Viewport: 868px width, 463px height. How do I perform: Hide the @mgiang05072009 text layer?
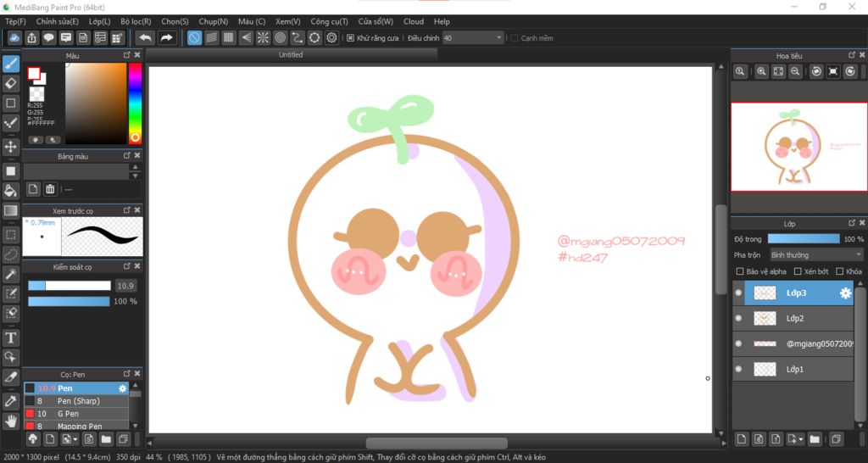(x=738, y=344)
